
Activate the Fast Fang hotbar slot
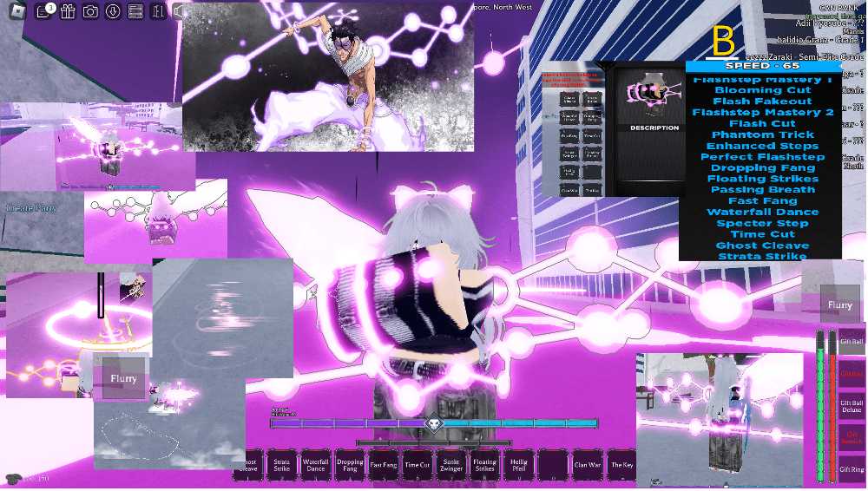(384, 465)
